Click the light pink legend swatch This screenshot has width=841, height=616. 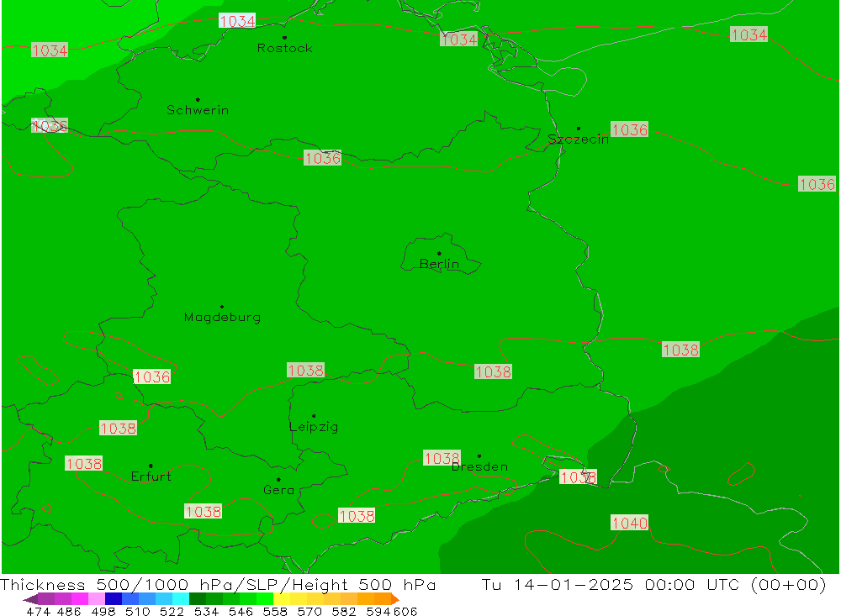(x=97, y=599)
